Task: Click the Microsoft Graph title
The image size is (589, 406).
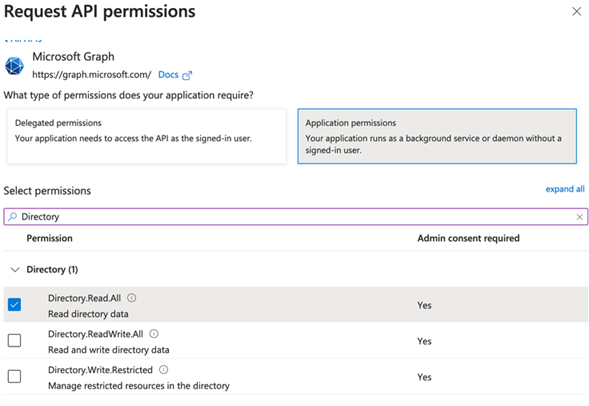Action: (x=73, y=57)
